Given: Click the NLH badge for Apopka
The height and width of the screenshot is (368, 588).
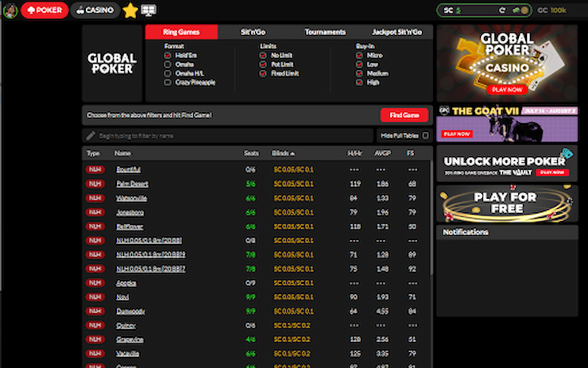Looking at the screenshot, I should [95, 283].
